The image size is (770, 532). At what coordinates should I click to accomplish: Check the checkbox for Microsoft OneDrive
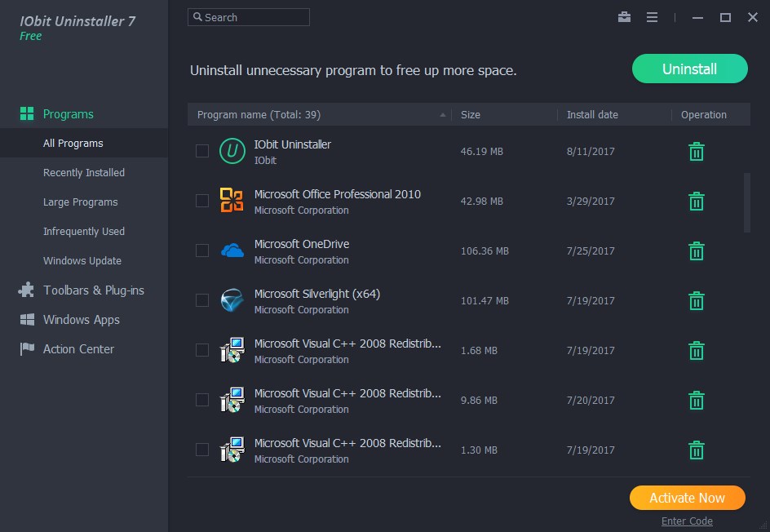[202, 250]
